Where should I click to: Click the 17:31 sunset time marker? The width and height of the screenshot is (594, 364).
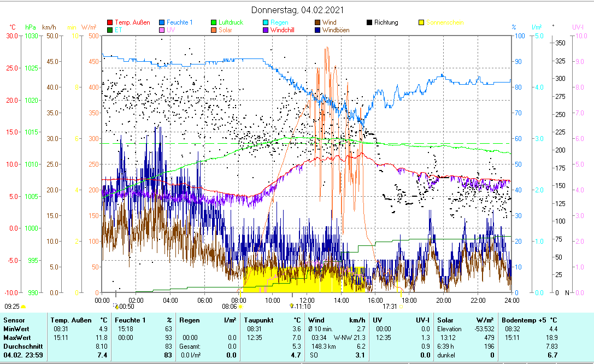(390, 307)
